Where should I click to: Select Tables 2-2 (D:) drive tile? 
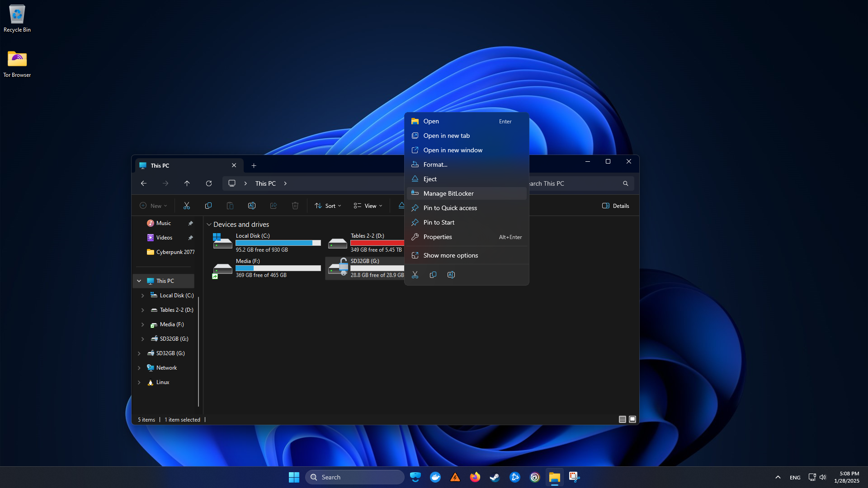tap(365, 243)
